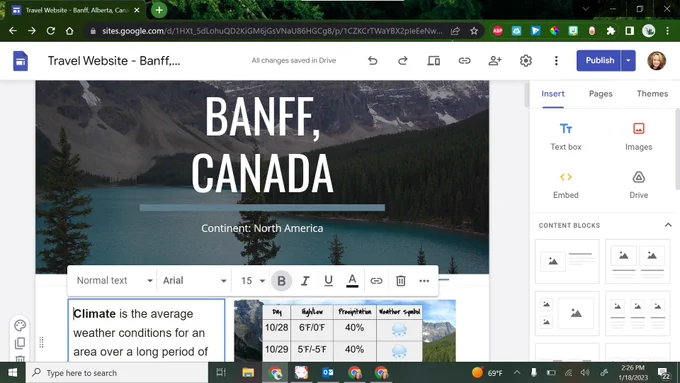
Task: Close the Travel Website tab
Action: click(x=137, y=10)
